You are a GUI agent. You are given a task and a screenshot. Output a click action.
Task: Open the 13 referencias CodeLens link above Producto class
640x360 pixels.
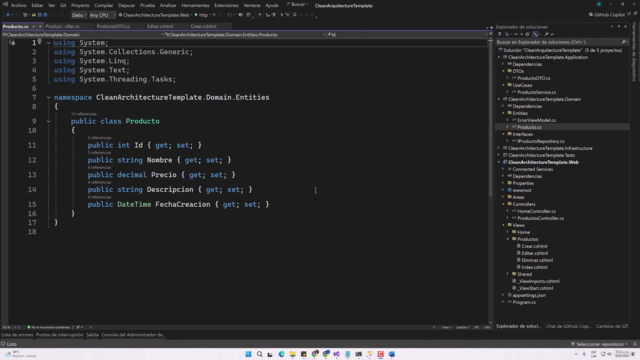click(x=84, y=114)
